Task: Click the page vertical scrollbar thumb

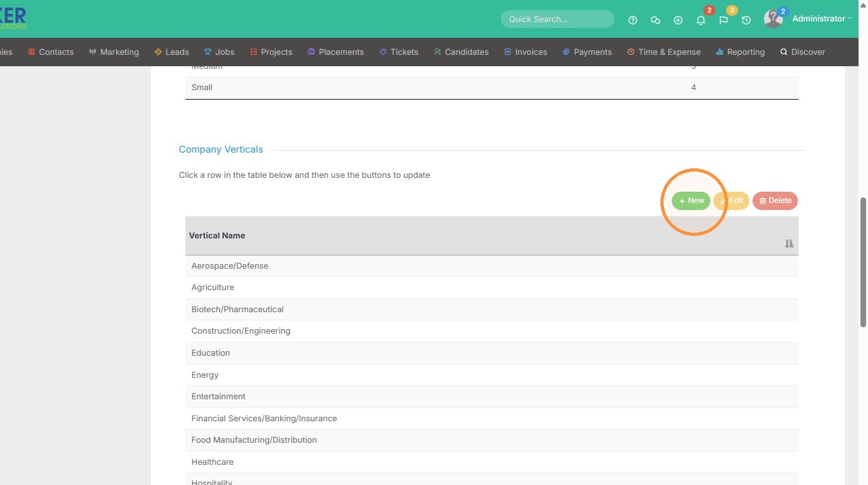Action: (864, 262)
